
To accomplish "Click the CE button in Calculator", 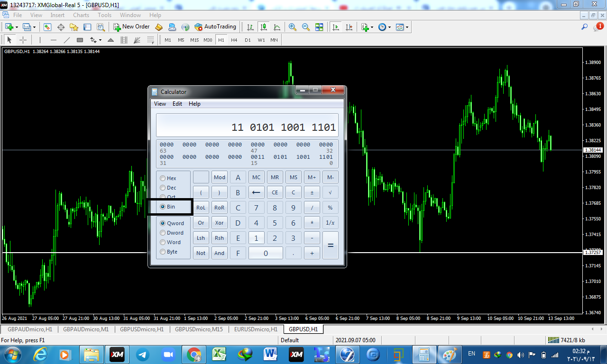I will click(x=275, y=192).
